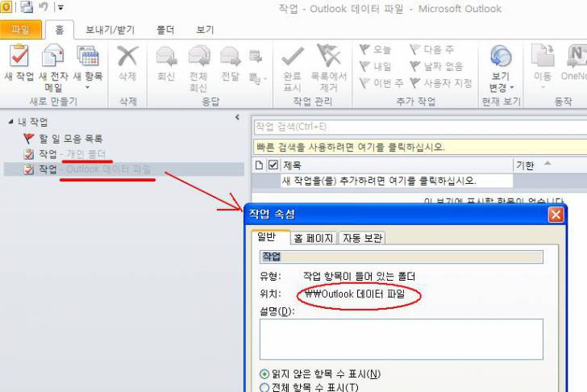Open 보기 변경 change view dropdown
This screenshot has height=392, width=587.
tap(501, 68)
